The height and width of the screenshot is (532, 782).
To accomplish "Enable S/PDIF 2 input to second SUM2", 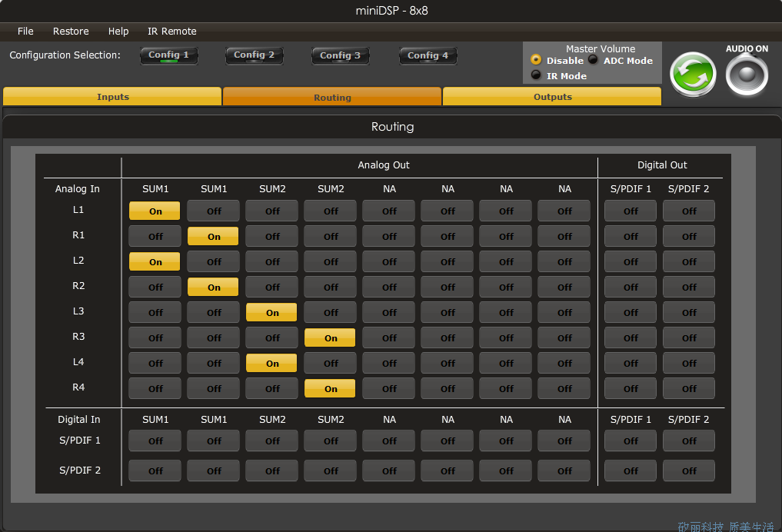I will [330, 470].
